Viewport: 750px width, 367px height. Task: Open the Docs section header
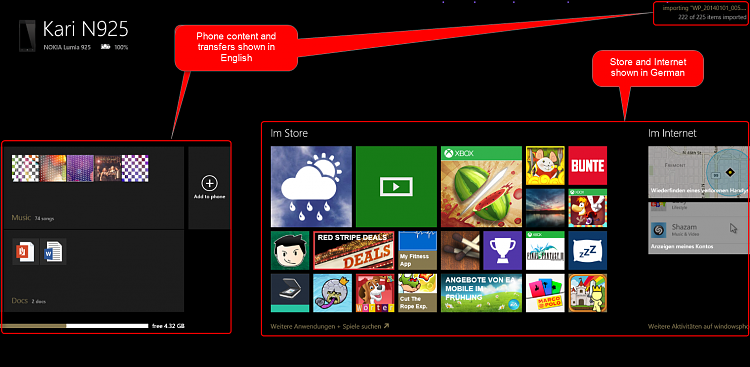pyautogui.click(x=20, y=300)
